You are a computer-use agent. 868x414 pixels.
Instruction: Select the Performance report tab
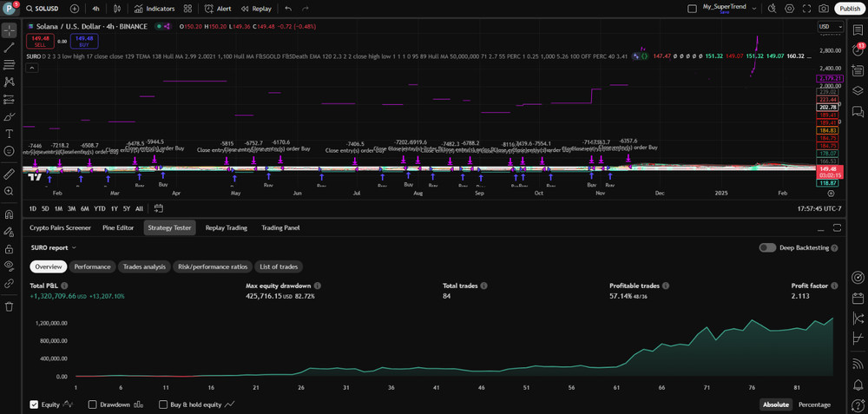[x=93, y=266]
